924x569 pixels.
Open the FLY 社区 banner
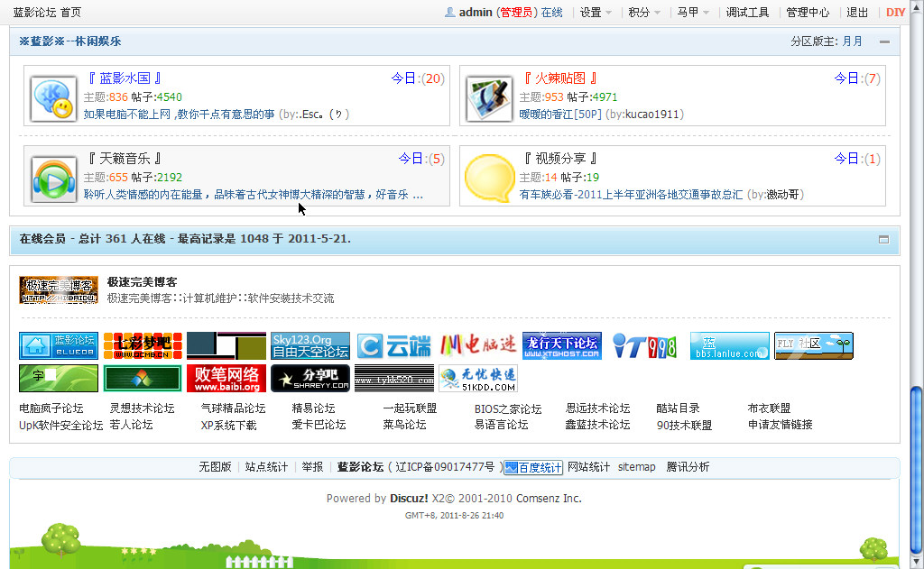coord(814,345)
